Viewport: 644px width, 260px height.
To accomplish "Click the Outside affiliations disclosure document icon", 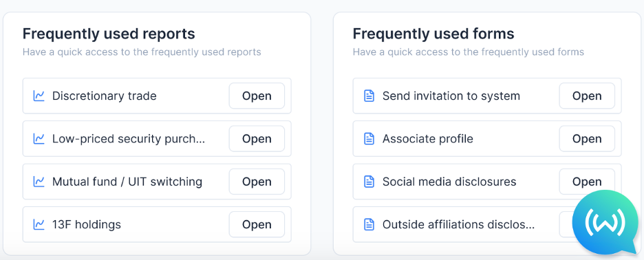I will coord(369,224).
